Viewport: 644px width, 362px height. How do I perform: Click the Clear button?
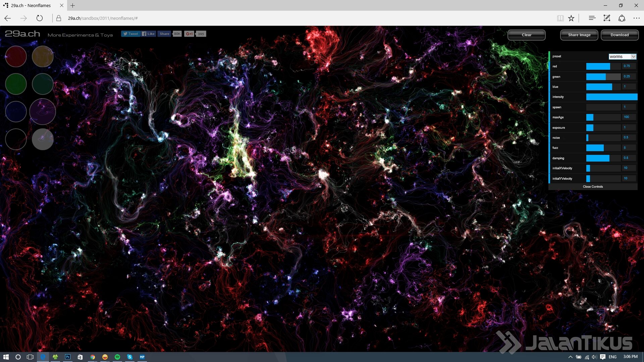click(x=526, y=35)
